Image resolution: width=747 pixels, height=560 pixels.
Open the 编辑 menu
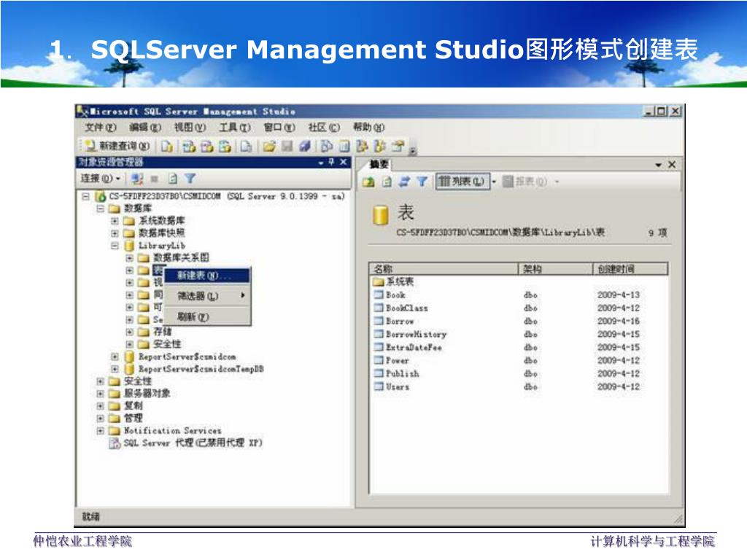point(145,128)
